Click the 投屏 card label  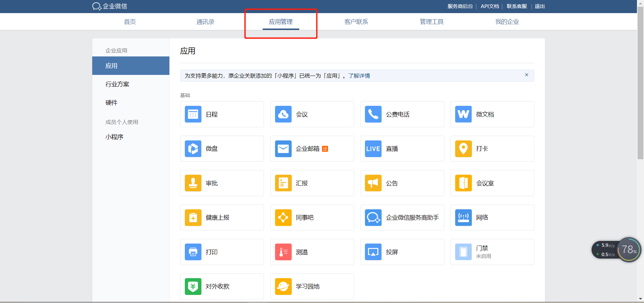392,252
